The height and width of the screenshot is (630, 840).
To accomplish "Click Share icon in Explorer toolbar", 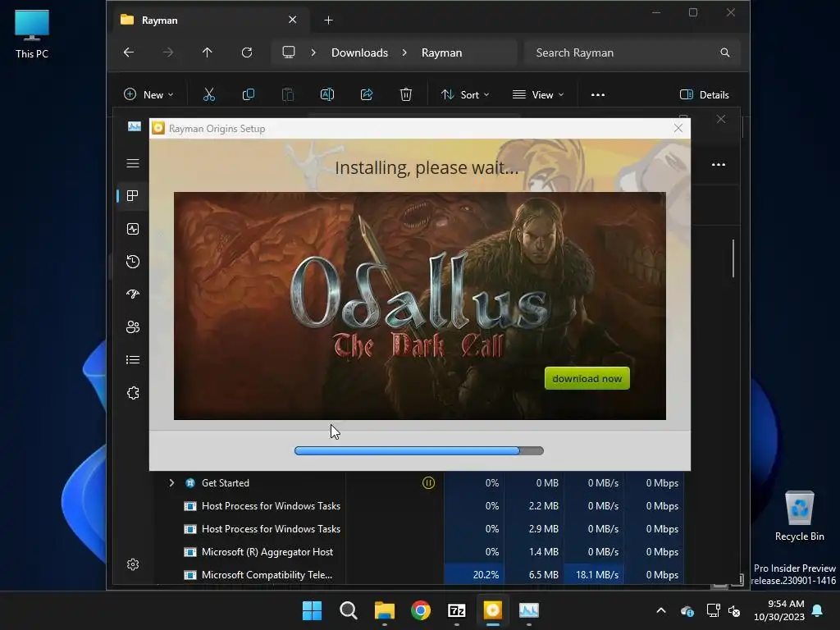I will click(x=367, y=95).
